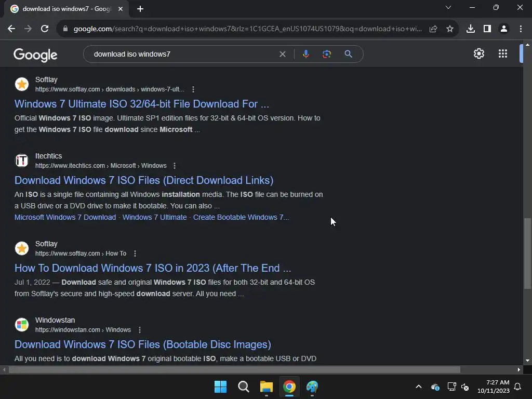
Task: Click the Softlay favicon of How To result
Action: pyautogui.click(x=22, y=248)
